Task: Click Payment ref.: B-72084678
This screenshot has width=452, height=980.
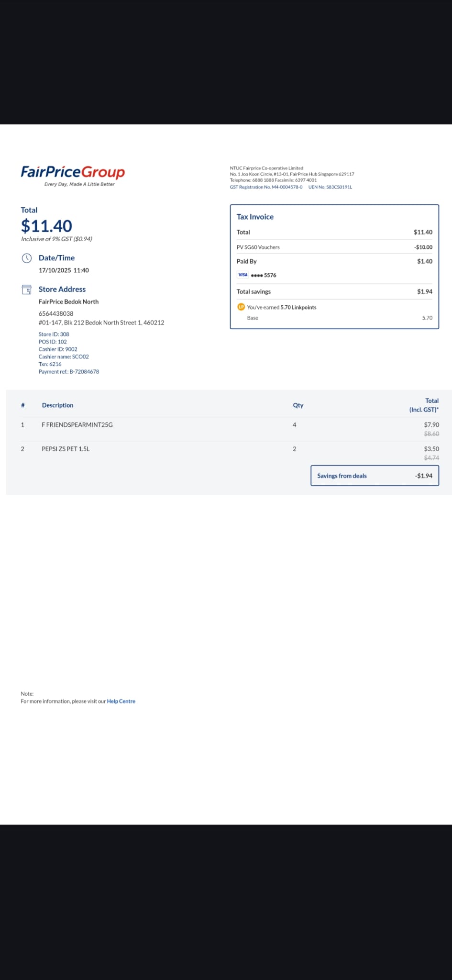Action: pyautogui.click(x=69, y=371)
